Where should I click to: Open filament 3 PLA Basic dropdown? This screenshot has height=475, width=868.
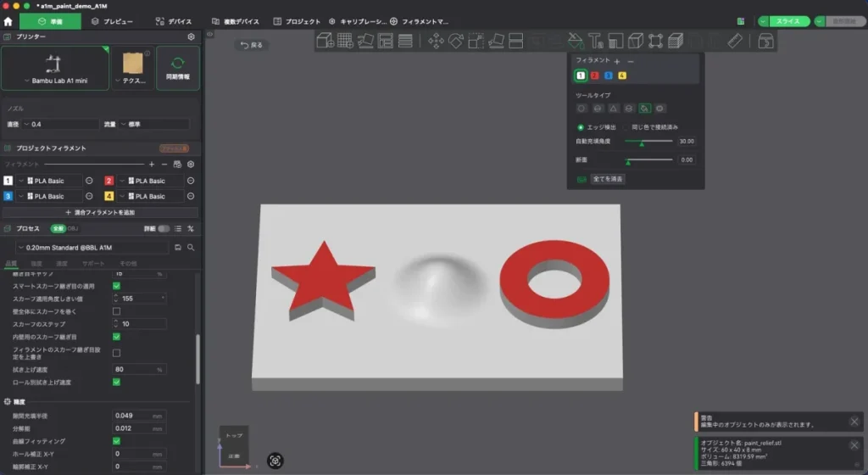[x=48, y=197]
